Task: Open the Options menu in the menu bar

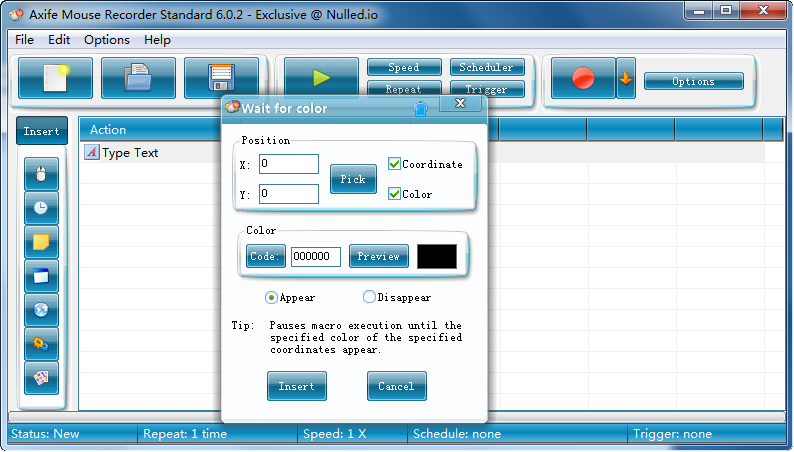Action: tap(107, 40)
